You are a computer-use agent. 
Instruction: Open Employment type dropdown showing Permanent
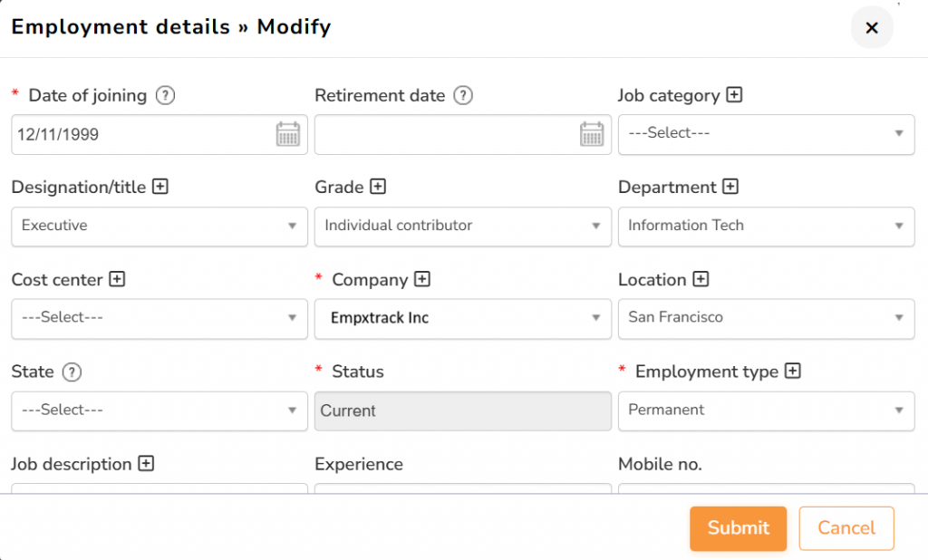(x=766, y=410)
